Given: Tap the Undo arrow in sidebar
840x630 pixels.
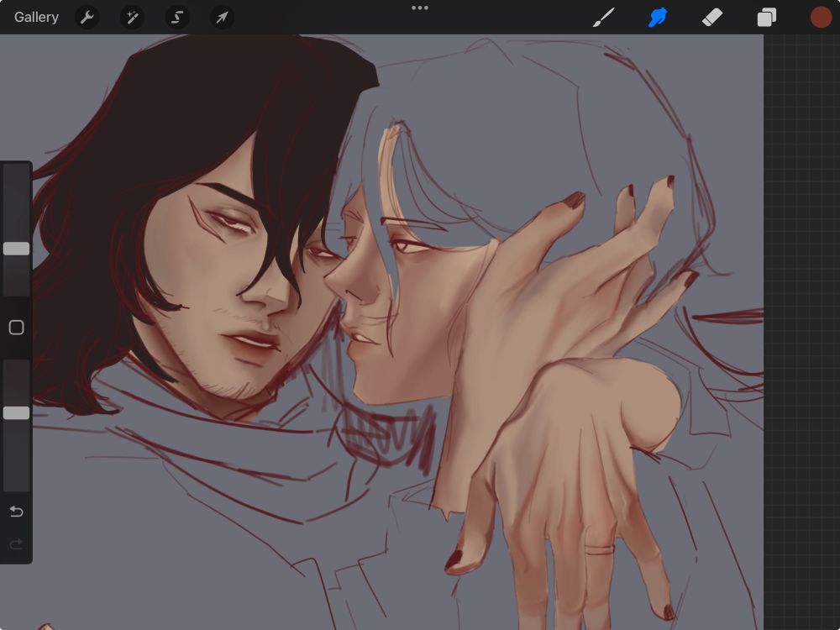Looking at the screenshot, I should pyautogui.click(x=16, y=512).
